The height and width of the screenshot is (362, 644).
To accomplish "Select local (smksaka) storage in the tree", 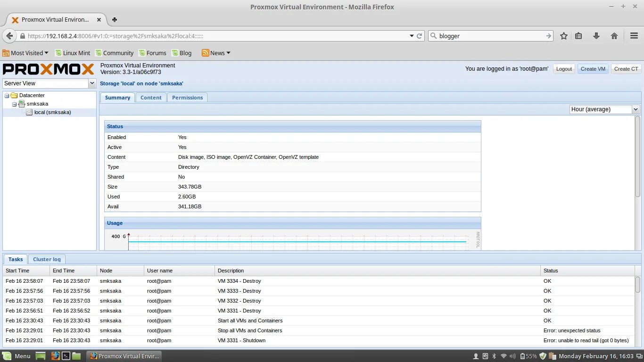I will pyautogui.click(x=52, y=112).
